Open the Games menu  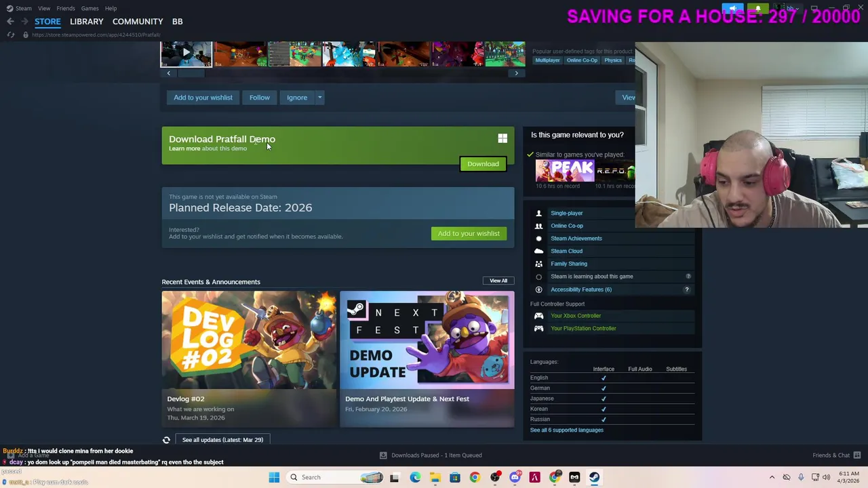(90, 8)
